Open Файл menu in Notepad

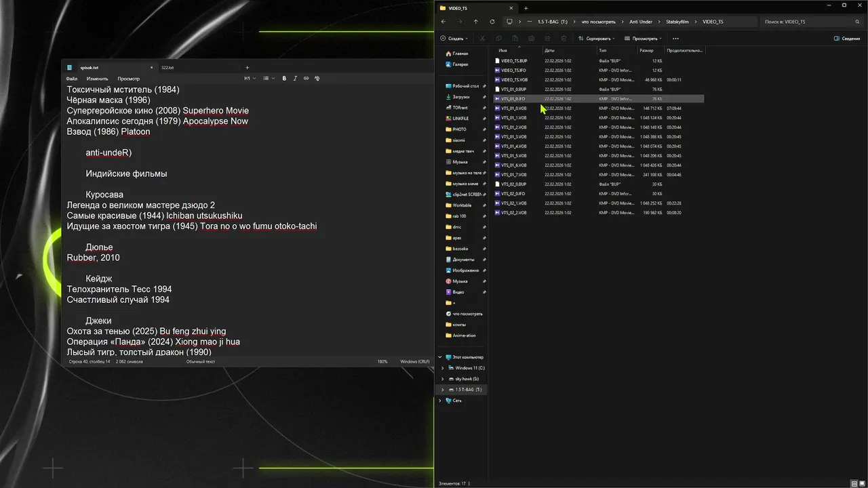click(x=72, y=79)
